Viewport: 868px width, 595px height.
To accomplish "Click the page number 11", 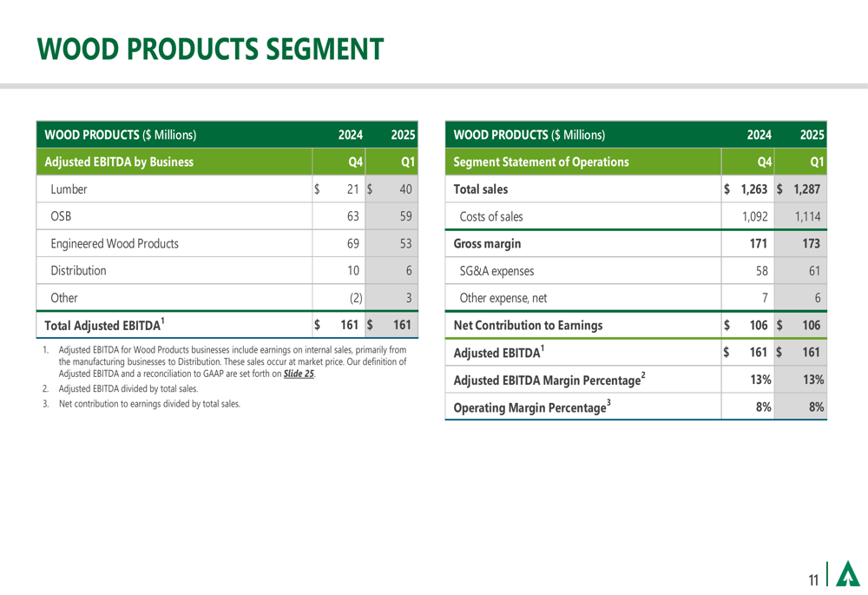I will 813,579.
